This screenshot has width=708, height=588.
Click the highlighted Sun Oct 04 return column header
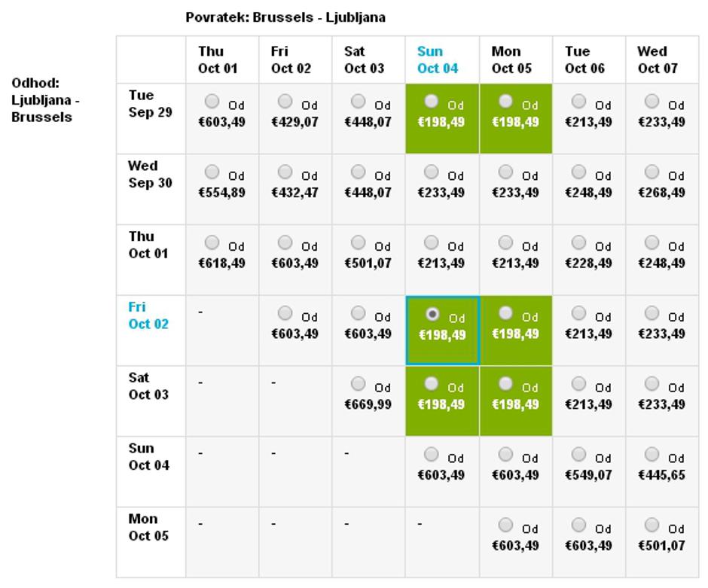tap(438, 59)
